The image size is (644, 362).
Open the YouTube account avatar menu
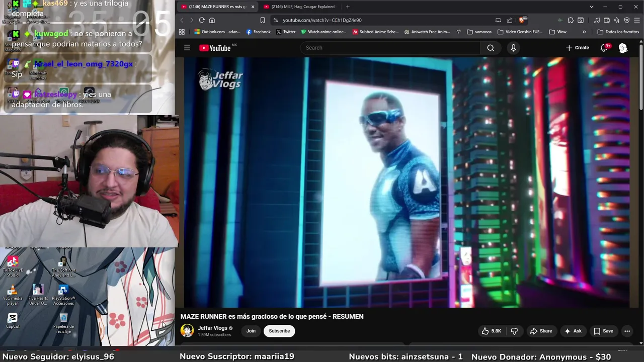tap(623, 48)
